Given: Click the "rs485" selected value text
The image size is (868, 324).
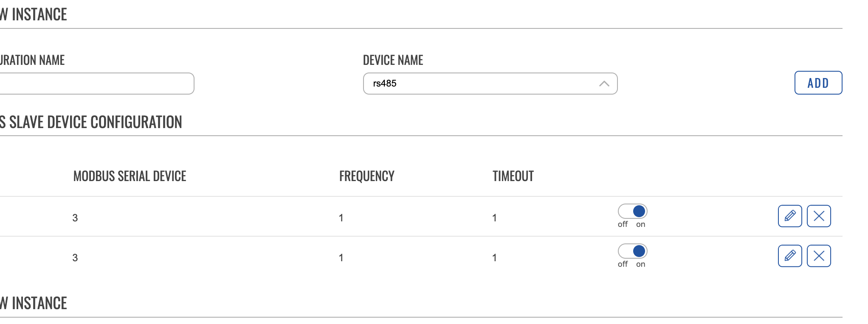Looking at the screenshot, I should click(x=385, y=84).
